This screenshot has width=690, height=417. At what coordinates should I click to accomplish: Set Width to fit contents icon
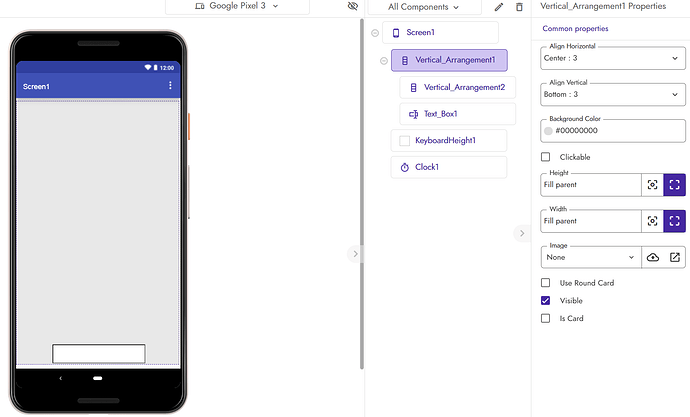(652, 221)
